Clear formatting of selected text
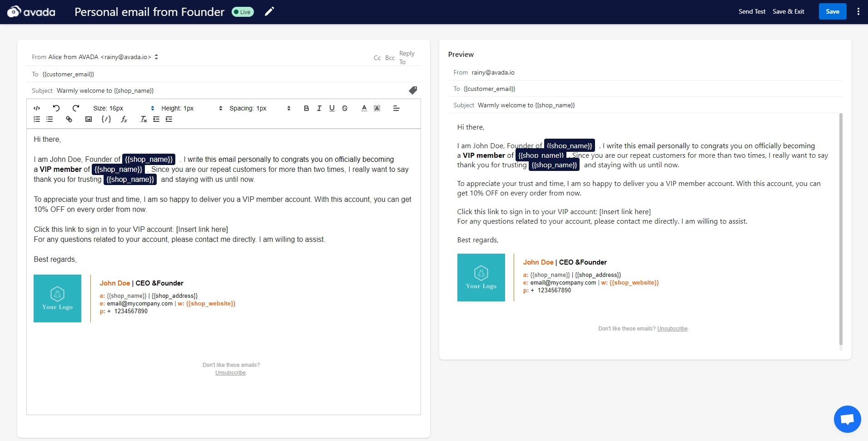 click(144, 119)
